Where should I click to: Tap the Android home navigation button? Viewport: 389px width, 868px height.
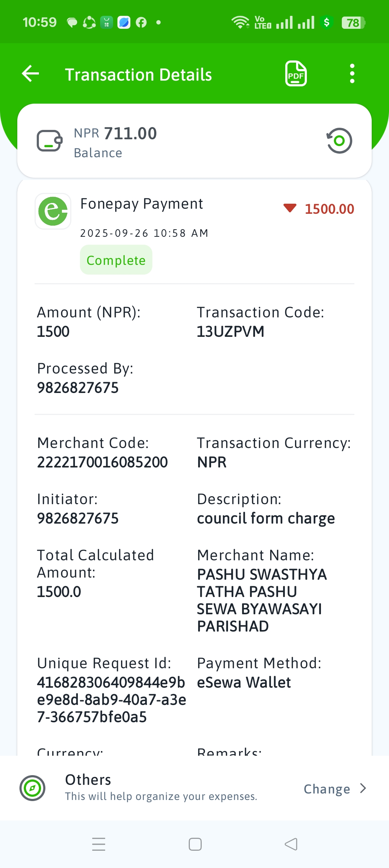195,844
